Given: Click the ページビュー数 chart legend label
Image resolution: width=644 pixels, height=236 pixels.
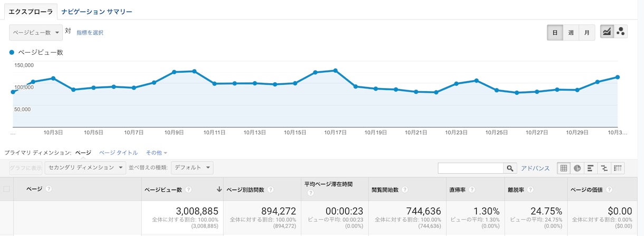Looking at the screenshot, I should [x=41, y=52].
